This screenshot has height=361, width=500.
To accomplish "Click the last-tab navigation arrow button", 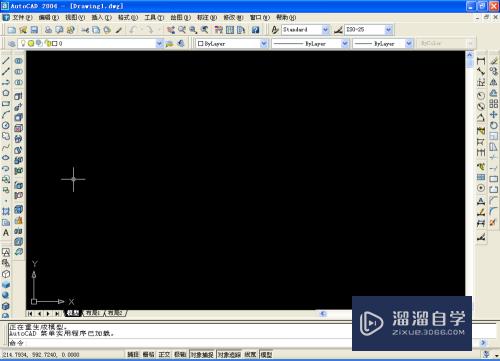I will (57, 314).
